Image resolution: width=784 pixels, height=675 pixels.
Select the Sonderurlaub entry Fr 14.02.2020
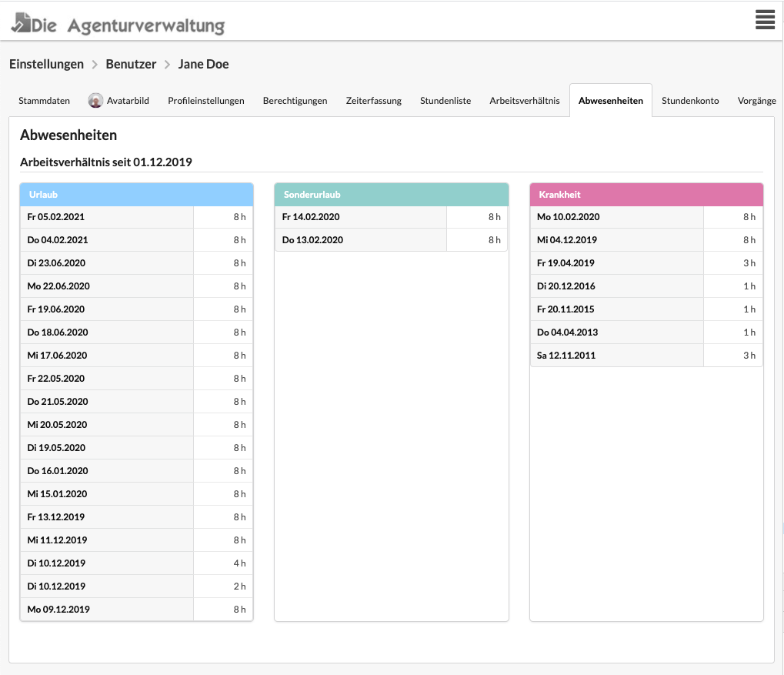click(392, 217)
